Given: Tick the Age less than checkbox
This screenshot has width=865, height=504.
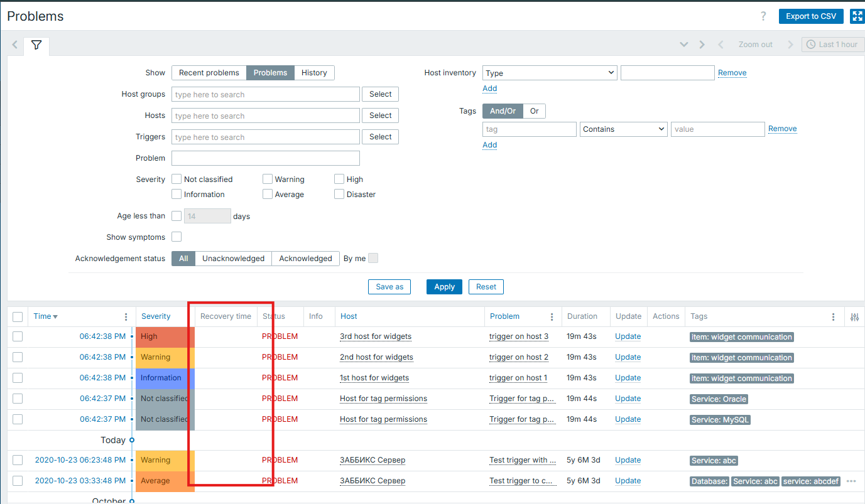Looking at the screenshot, I should (x=177, y=216).
